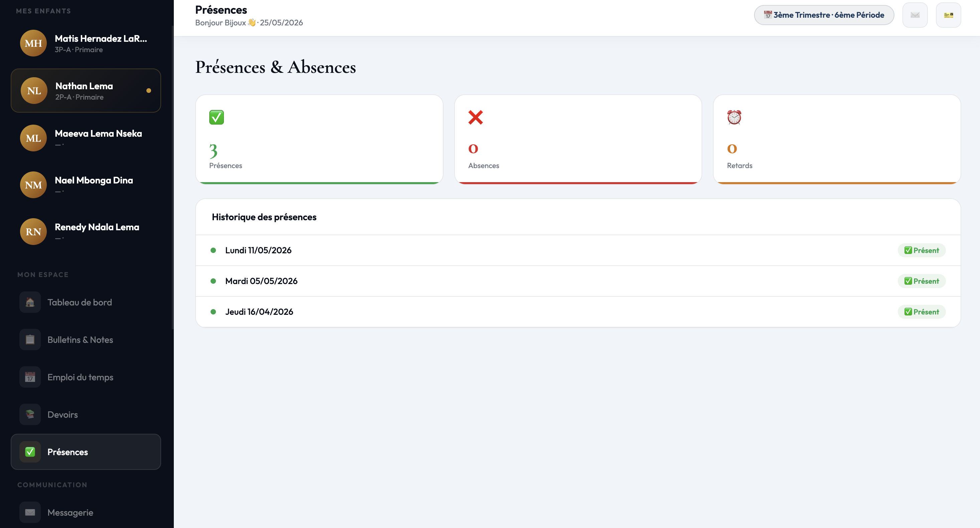This screenshot has height=528, width=980.
Task: Switch to child Renedy Ndala Lema
Action: 86,232
